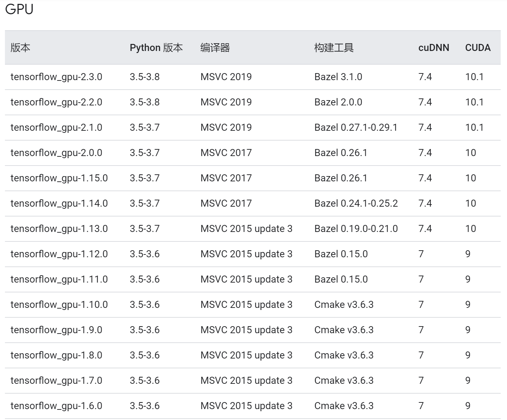Viewport: 507px width, 420px height.
Task: Click MSVC 2015 update 3 in tensorflow_gpu-1.6.0 row
Action: [246, 406]
